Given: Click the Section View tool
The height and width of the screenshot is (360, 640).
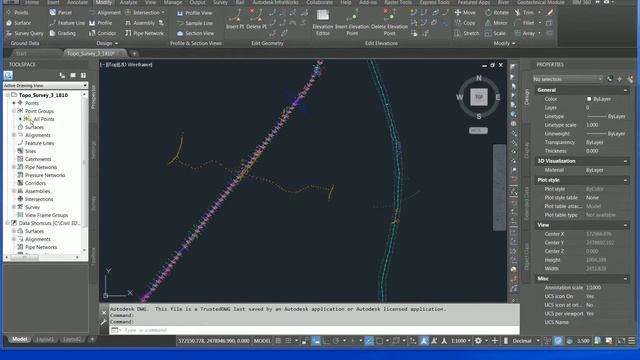Looking at the screenshot, I should coord(195,33).
